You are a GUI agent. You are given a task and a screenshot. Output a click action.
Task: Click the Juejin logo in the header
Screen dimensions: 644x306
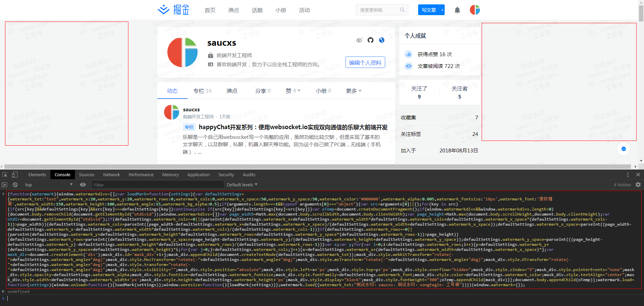[x=173, y=10]
